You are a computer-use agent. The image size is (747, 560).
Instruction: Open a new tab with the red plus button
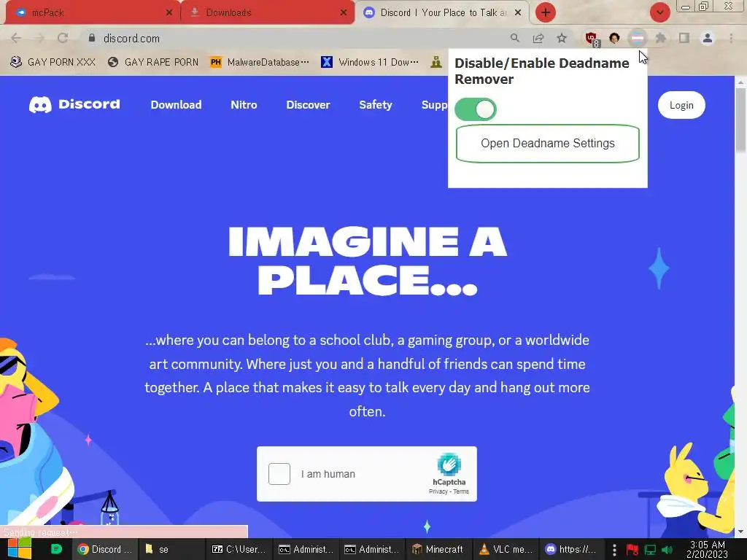click(546, 12)
